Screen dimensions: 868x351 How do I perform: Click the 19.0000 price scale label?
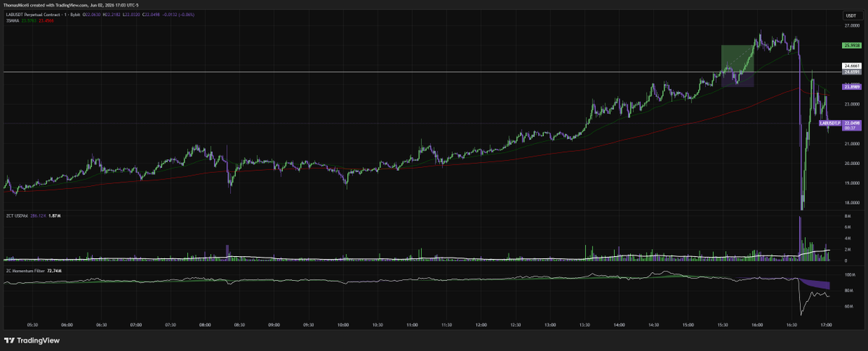[851, 183]
